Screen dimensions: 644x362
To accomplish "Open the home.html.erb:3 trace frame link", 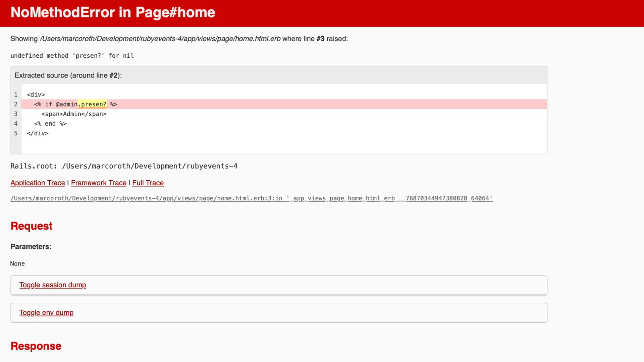I will click(252, 198).
